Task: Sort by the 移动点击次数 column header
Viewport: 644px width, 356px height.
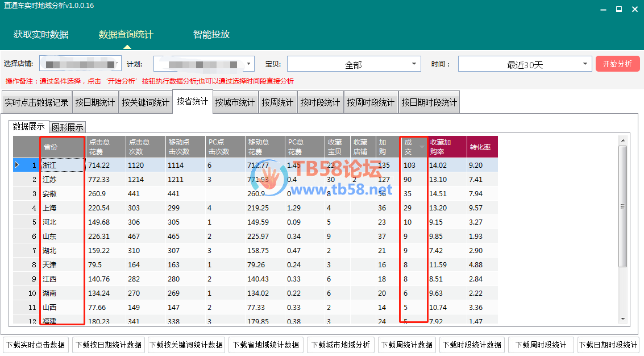Action: (185, 147)
